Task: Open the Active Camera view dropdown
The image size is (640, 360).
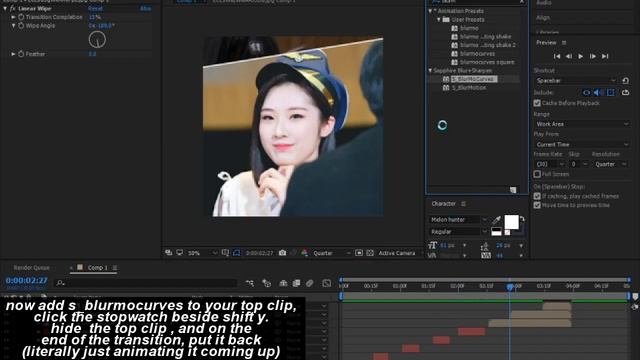Action: pyautogui.click(x=399, y=253)
